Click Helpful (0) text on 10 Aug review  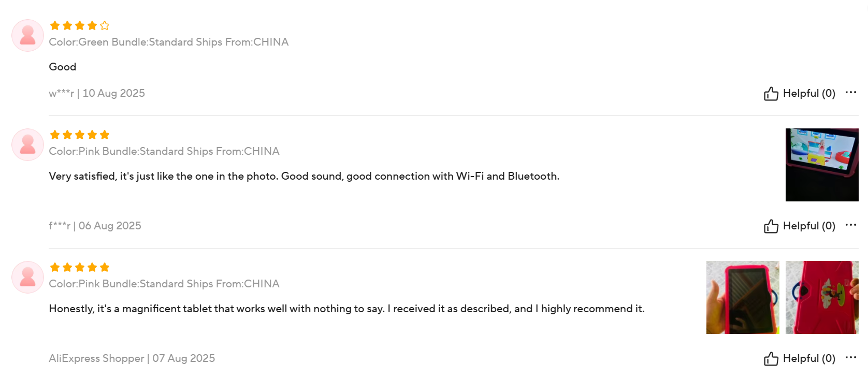point(809,94)
